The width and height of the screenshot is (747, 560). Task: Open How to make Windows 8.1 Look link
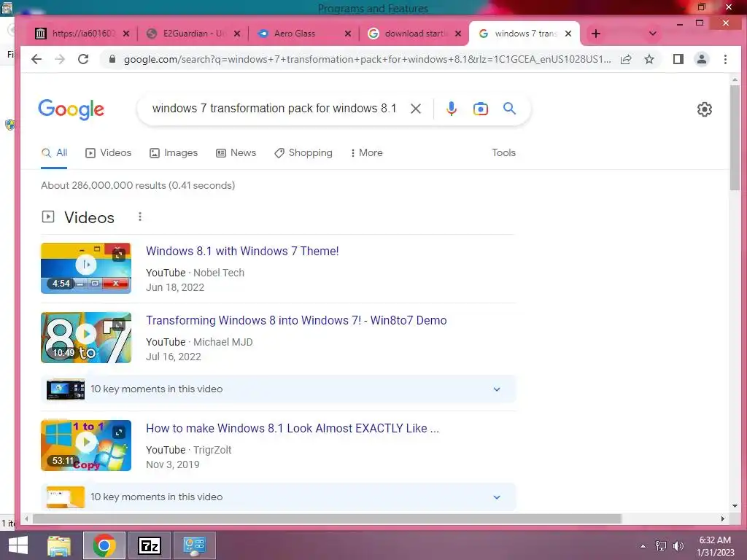293,428
